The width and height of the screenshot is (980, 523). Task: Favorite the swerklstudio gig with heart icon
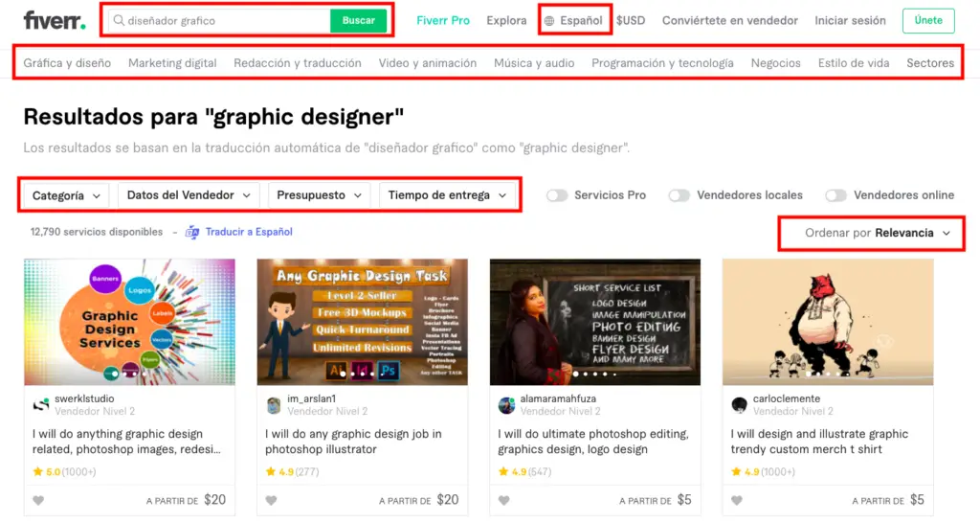tap(38, 500)
